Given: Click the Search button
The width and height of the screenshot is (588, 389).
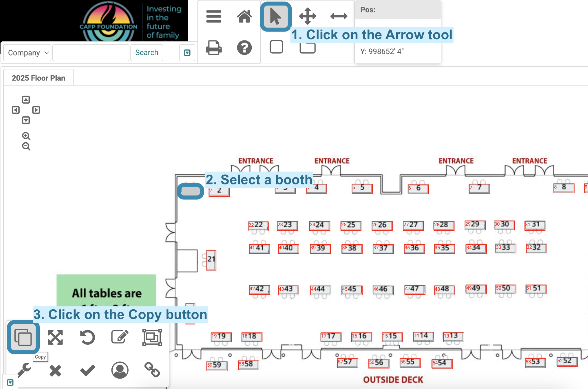Looking at the screenshot, I should click(x=147, y=52).
